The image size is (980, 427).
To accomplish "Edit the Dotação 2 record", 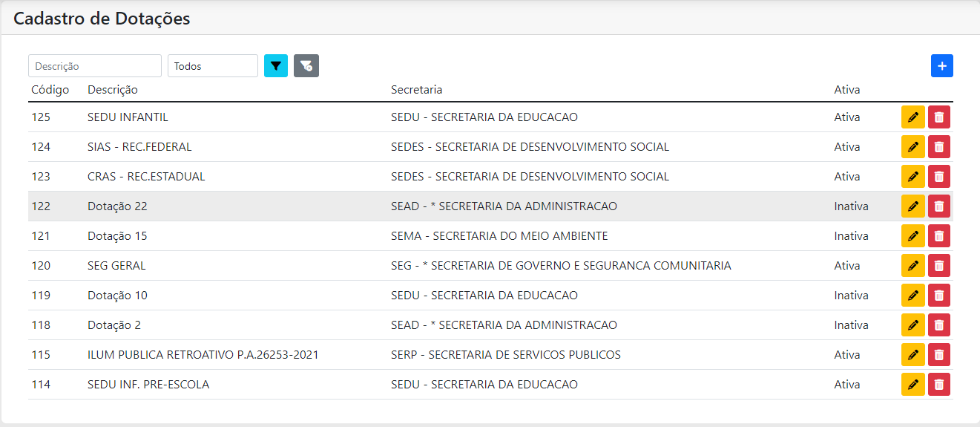I will pyautogui.click(x=913, y=325).
